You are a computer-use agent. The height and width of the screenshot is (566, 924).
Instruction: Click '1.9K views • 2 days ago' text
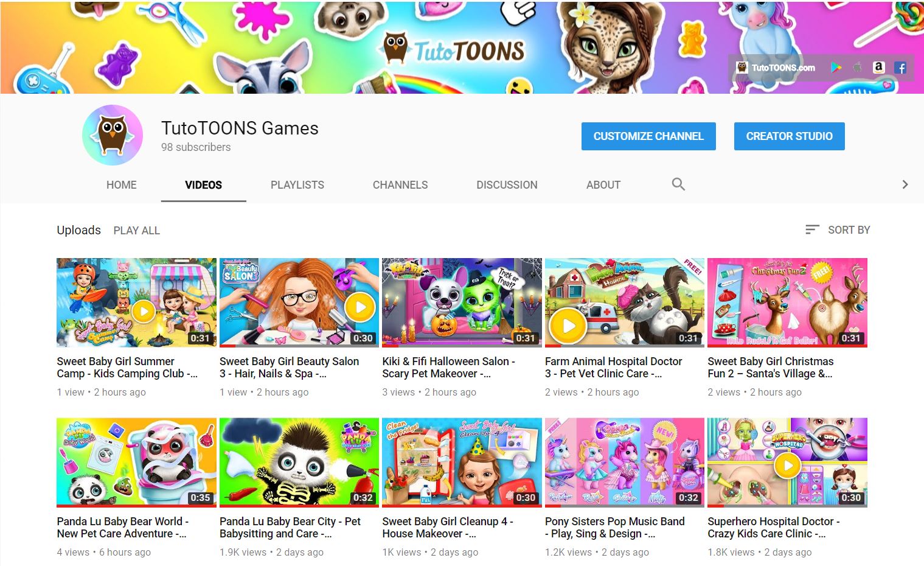[271, 553]
